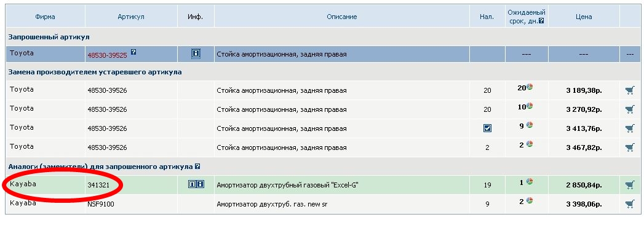Open info icons for Kayaba 341321
The width and height of the screenshot is (644, 228).
[196, 184]
